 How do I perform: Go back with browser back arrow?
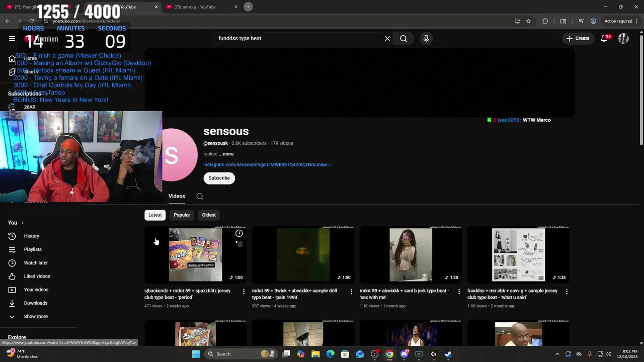tap(7, 21)
